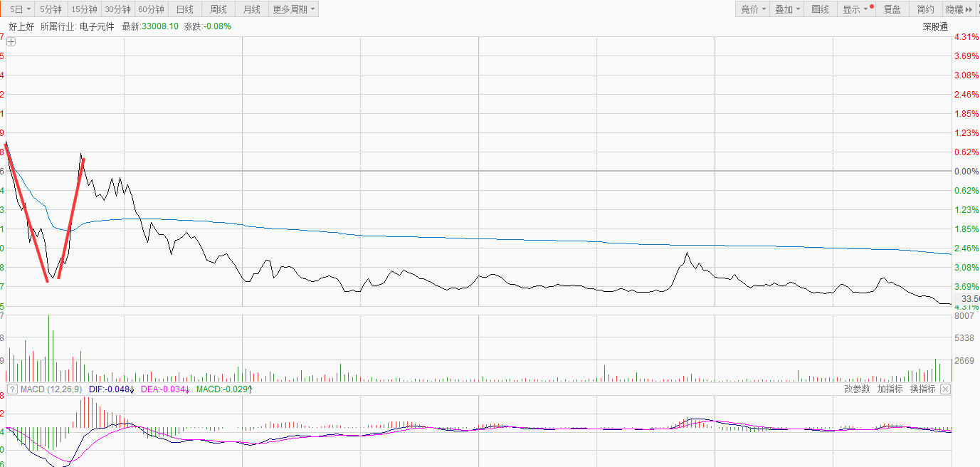Click the plus expand icon at chart corner
Screen dimensions: 980x467
tap(11, 42)
